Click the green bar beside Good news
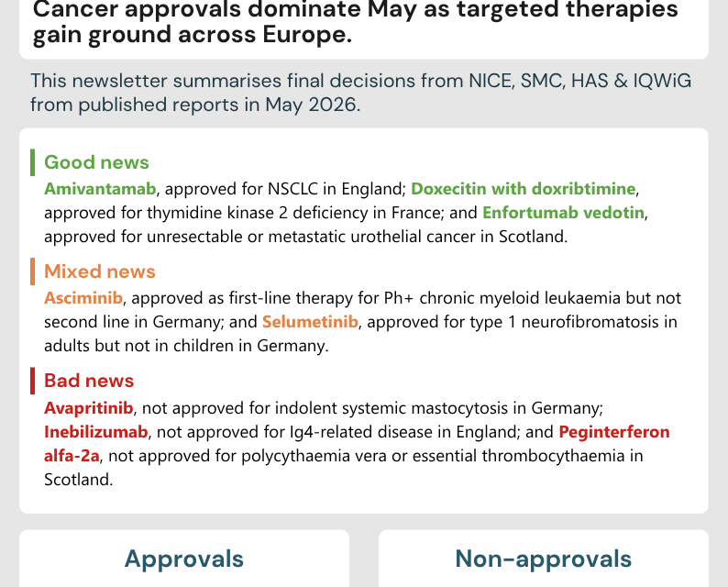Image resolution: width=728 pixels, height=587 pixels. 32,162
